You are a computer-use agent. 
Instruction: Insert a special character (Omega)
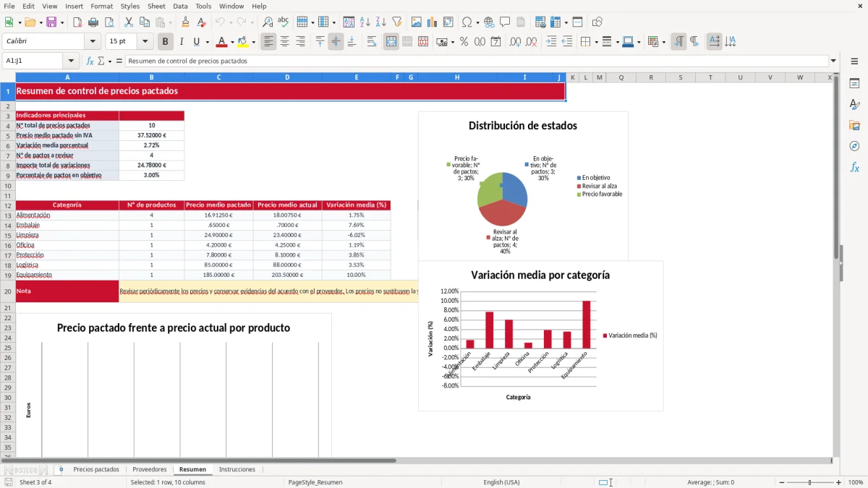click(x=467, y=22)
